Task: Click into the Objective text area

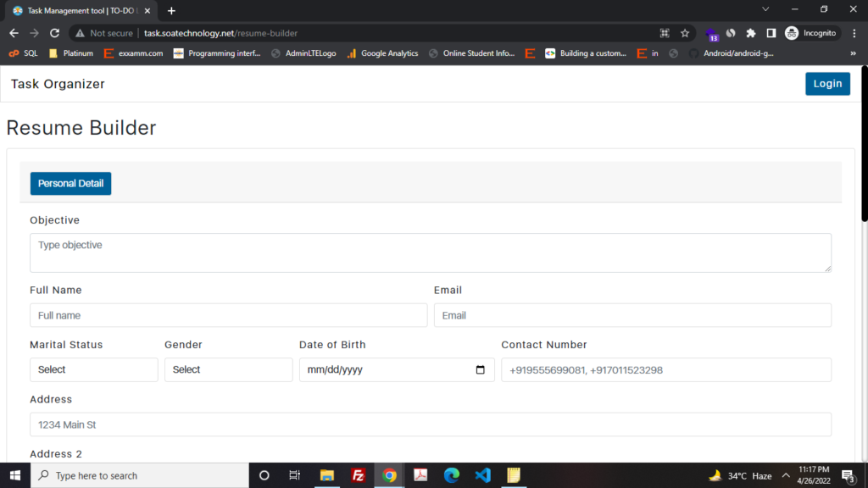Action: 430,252
